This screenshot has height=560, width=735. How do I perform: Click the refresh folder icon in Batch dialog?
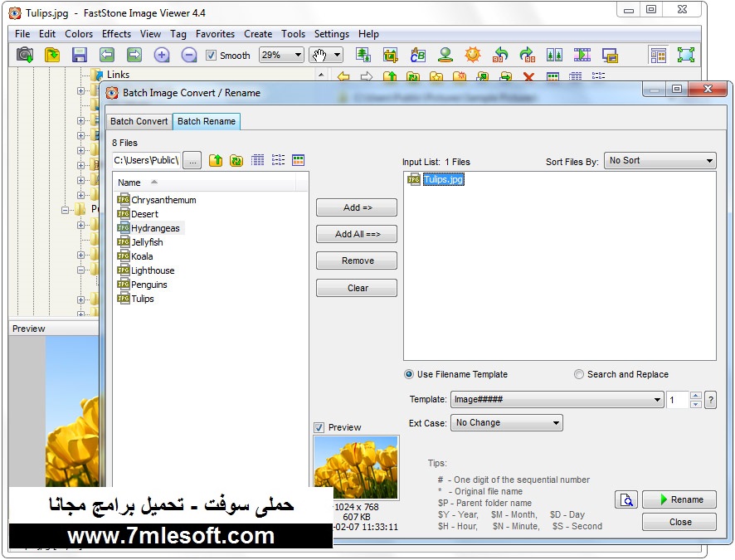[236, 160]
